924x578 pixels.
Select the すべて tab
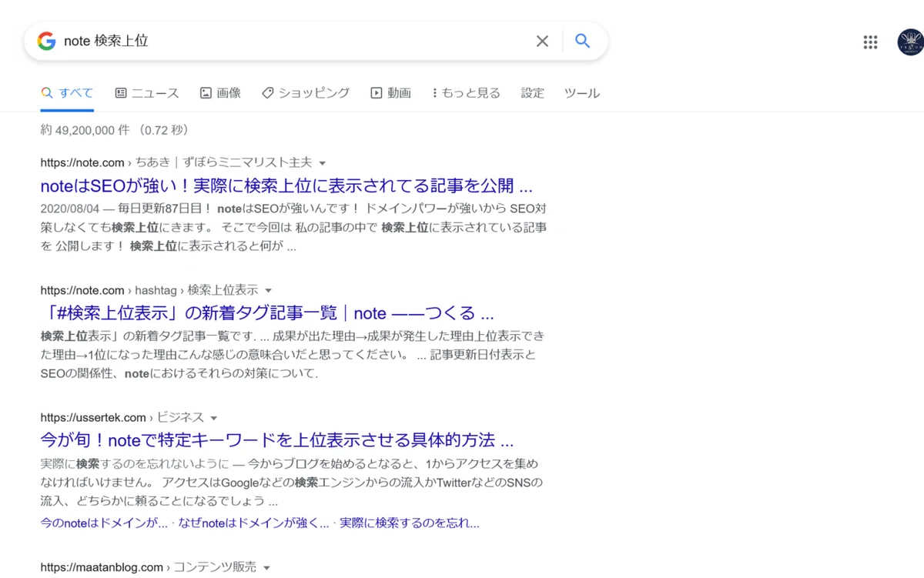pos(67,93)
